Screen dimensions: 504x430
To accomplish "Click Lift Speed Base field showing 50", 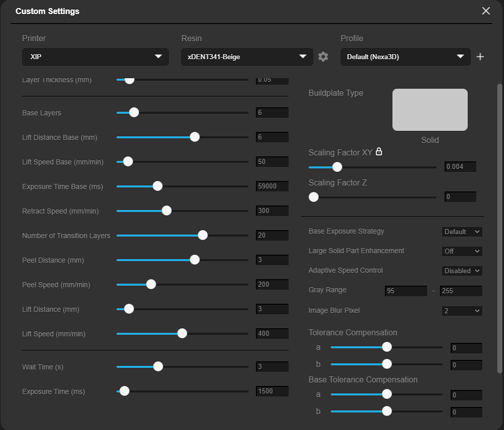I will pyautogui.click(x=272, y=161).
